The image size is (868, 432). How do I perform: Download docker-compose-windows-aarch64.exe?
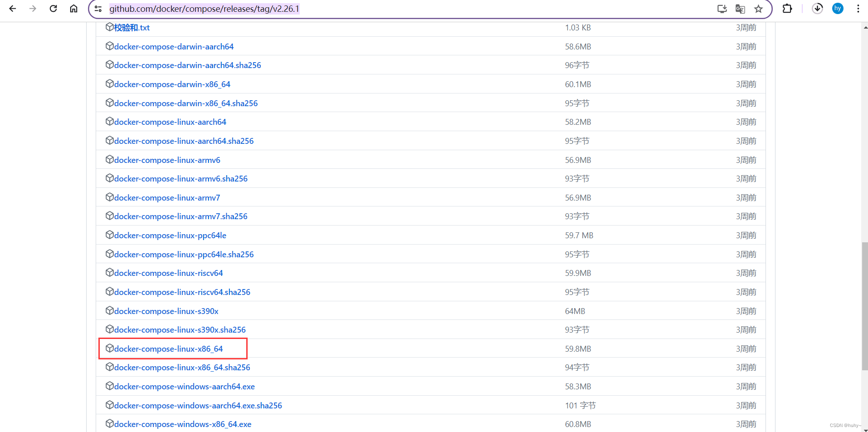click(x=185, y=387)
